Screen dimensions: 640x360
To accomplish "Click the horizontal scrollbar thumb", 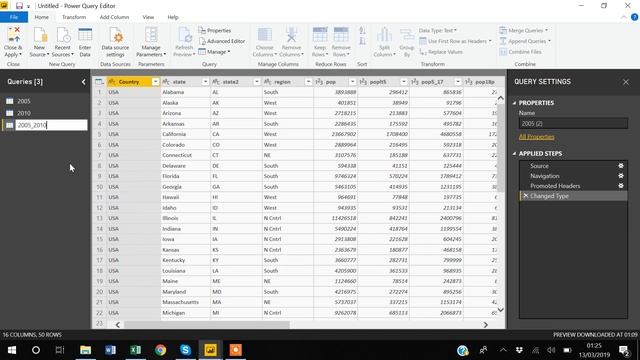I will (207, 325).
